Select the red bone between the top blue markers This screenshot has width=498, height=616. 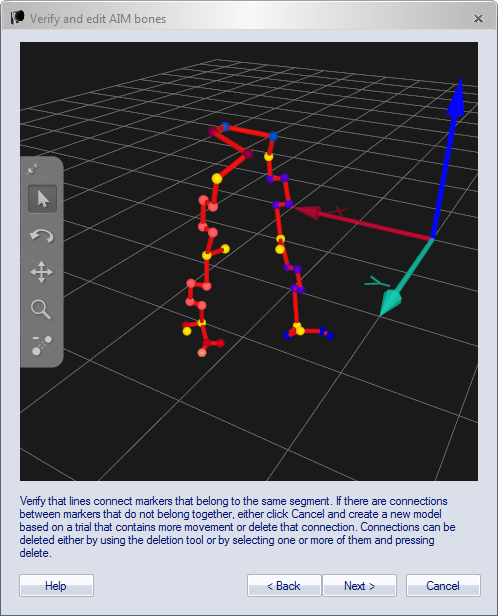click(x=249, y=132)
